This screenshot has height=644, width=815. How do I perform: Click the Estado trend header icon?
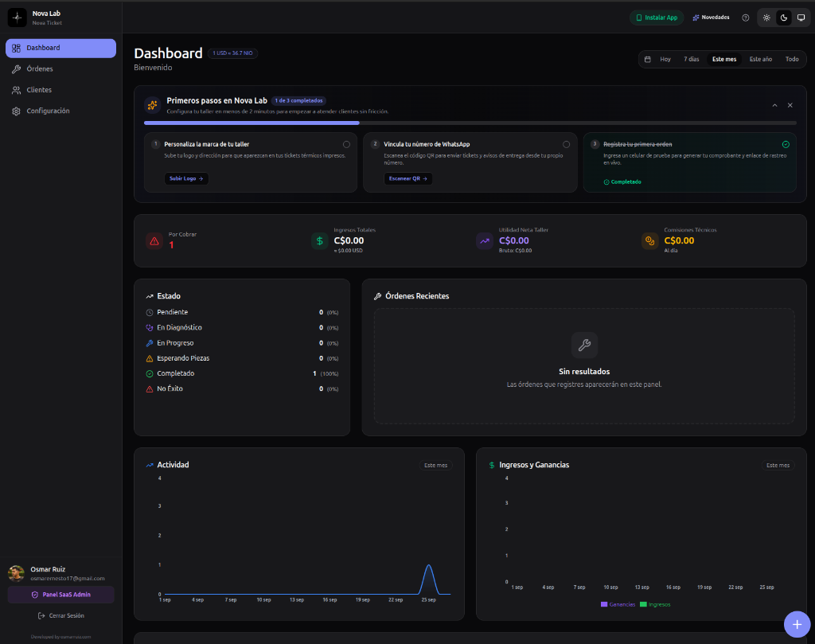tap(150, 296)
